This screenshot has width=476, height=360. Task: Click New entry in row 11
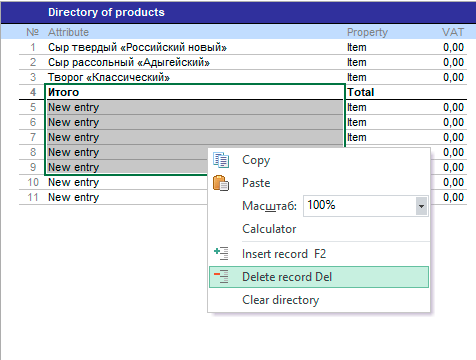(x=73, y=197)
